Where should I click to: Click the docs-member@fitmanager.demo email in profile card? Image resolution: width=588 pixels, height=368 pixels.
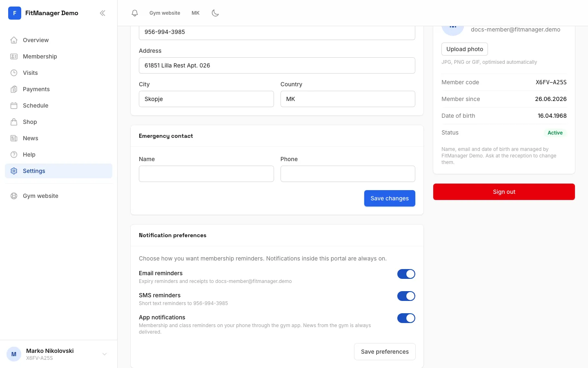click(515, 29)
